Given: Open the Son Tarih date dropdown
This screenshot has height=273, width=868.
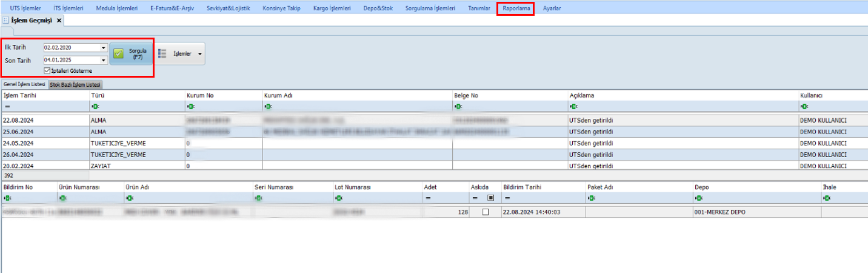Looking at the screenshot, I should (104, 60).
